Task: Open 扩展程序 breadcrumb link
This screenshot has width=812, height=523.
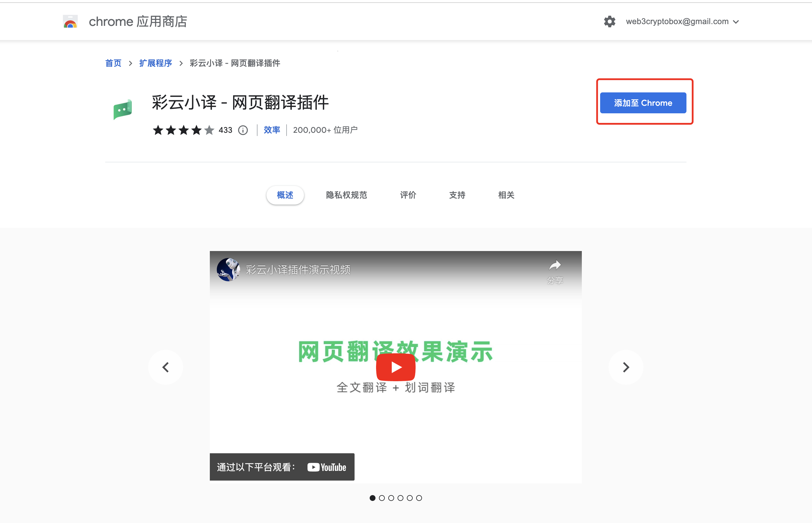Action: tap(155, 63)
